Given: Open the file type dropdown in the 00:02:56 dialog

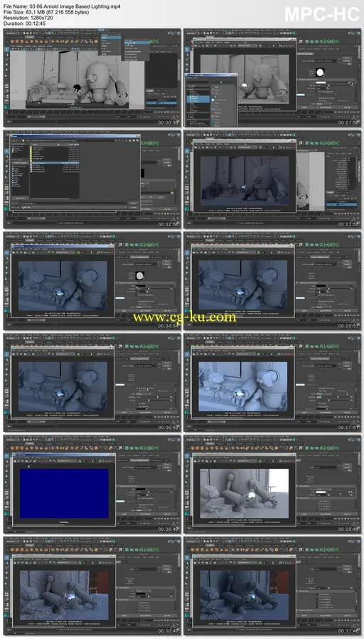Looking at the screenshot, I should pyautogui.click(x=75, y=207).
